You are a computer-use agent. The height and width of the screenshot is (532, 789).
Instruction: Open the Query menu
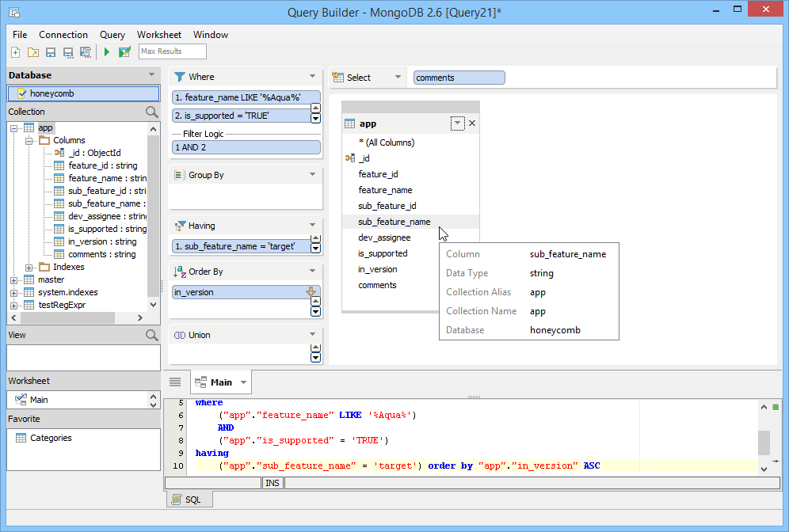112,35
